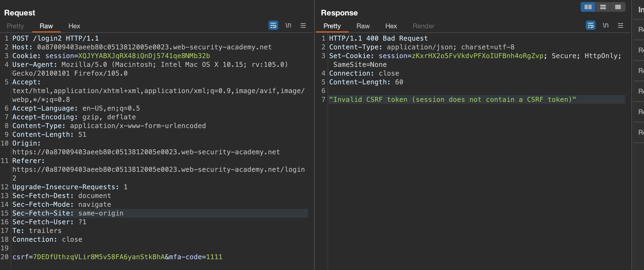Open the Response pane options menu
644x270 pixels.
(x=621, y=25)
